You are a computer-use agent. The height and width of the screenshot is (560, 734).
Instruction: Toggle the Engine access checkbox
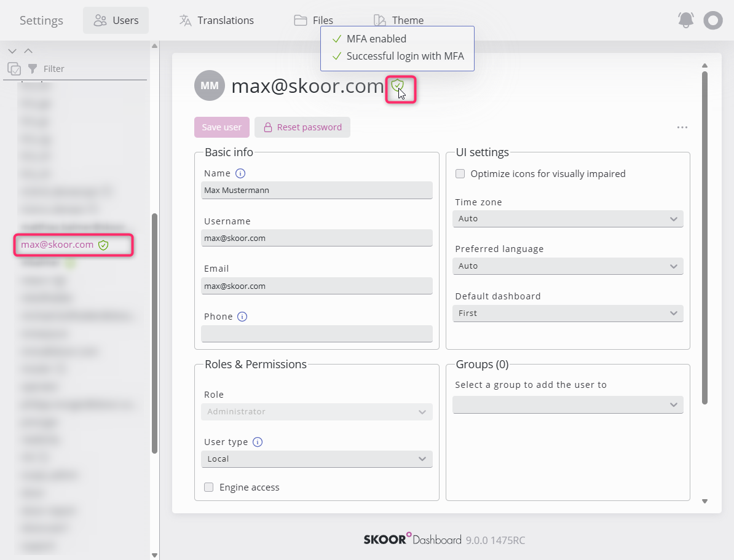[x=208, y=487]
